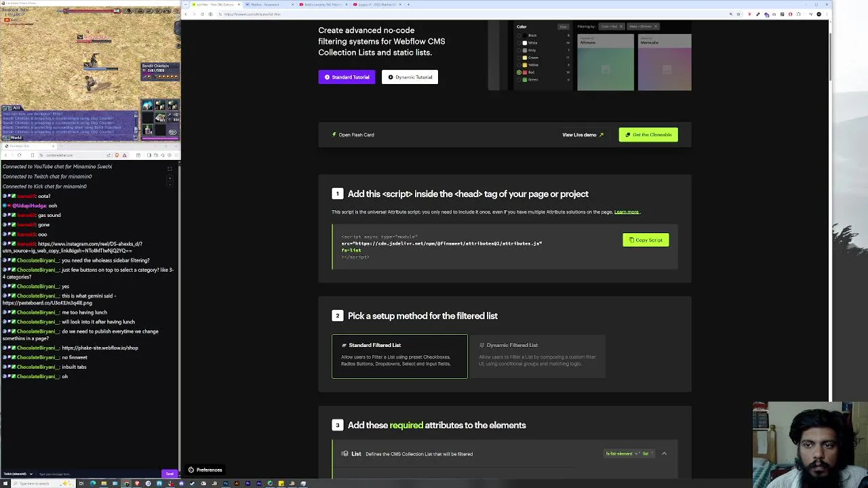Select Cream color radio in demo
The width and height of the screenshot is (868, 488).
[x=519, y=58]
